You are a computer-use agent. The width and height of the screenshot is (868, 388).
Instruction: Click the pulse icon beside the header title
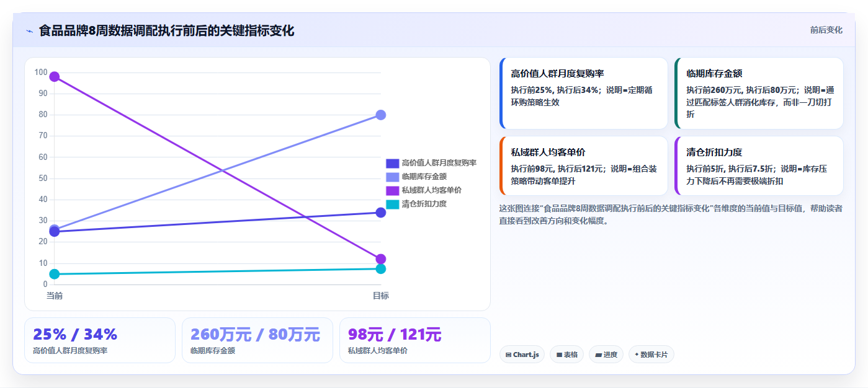(29, 31)
